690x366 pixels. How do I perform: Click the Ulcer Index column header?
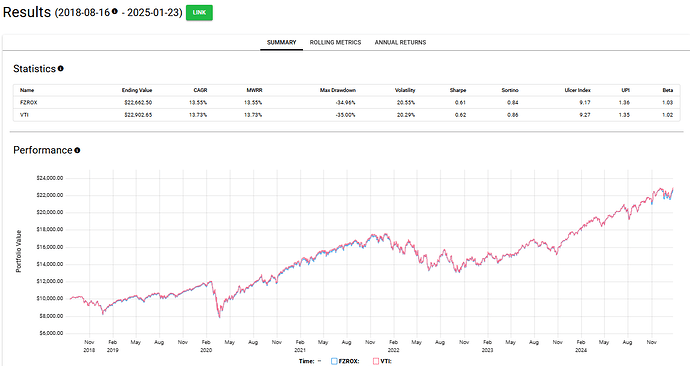pyautogui.click(x=577, y=90)
